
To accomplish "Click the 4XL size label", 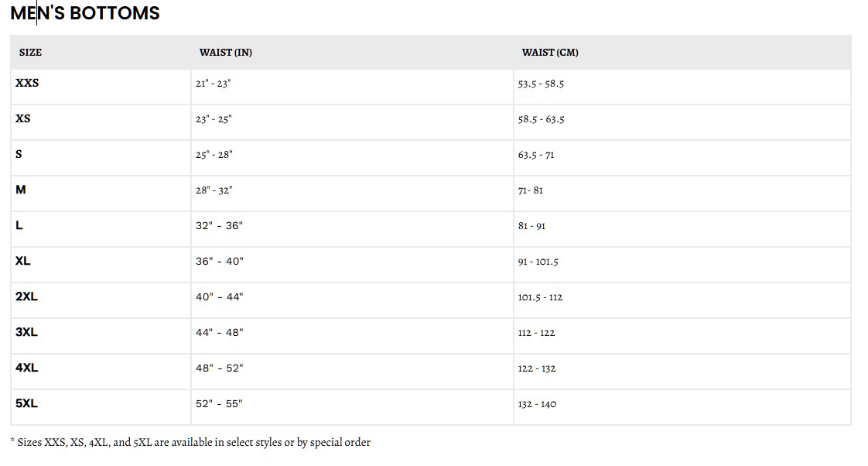I will 26,368.
